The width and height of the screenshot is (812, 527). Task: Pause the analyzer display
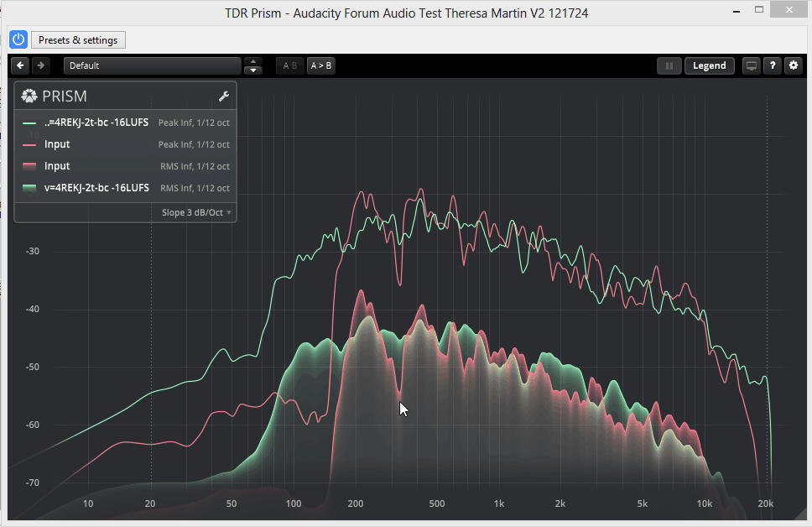coord(669,65)
